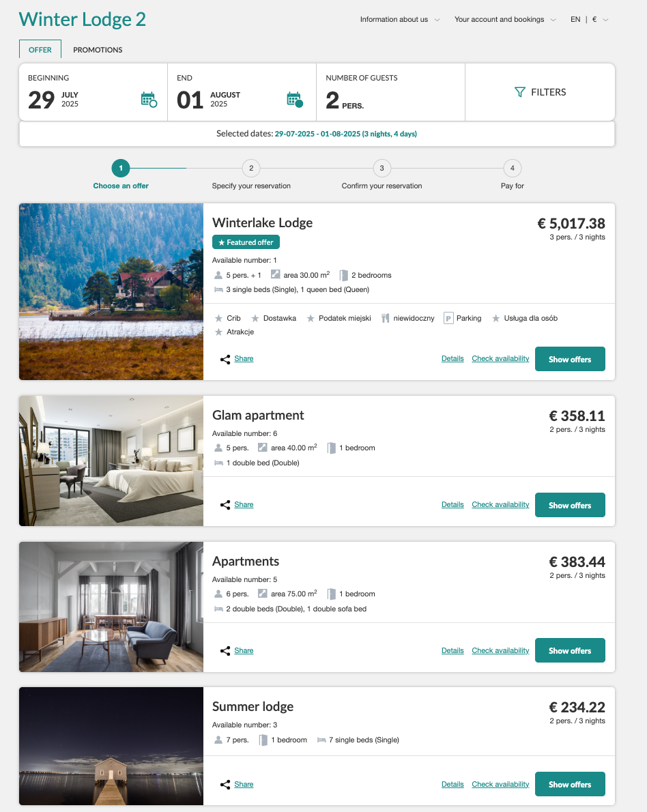This screenshot has width=647, height=812.
Task: Click share icon for Winterlake Lodge
Action: (x=225, y=360)
